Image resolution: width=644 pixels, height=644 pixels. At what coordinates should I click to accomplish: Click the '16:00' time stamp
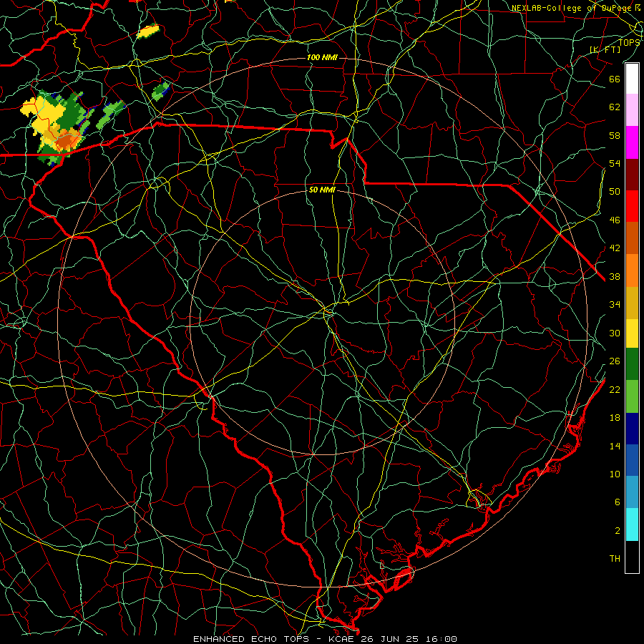coord(442,639)
